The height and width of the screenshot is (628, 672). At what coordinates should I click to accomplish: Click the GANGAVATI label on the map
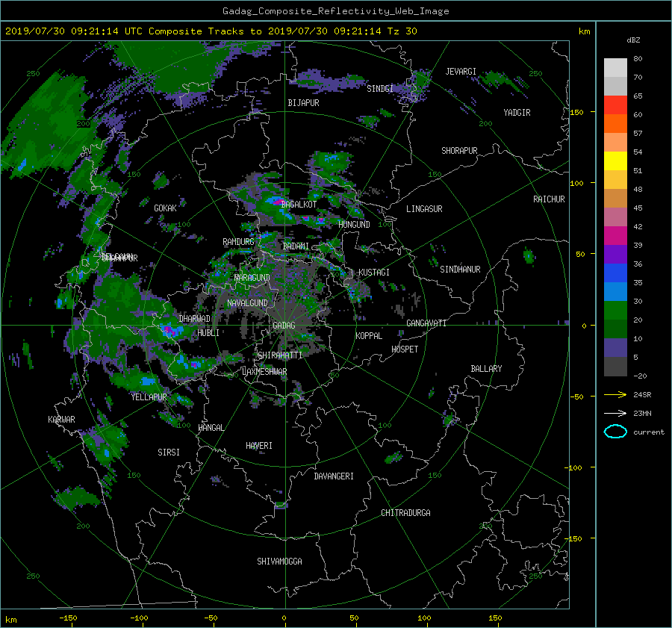tap(426, 323)
